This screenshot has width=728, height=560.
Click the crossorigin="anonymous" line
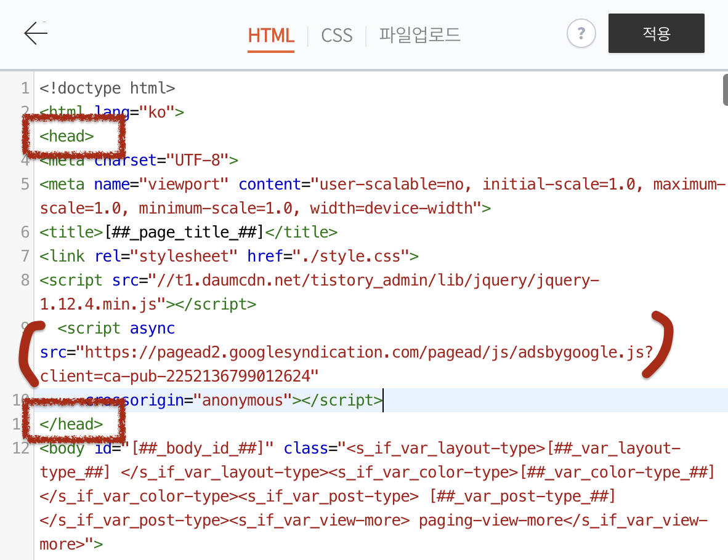pos(235,401)
